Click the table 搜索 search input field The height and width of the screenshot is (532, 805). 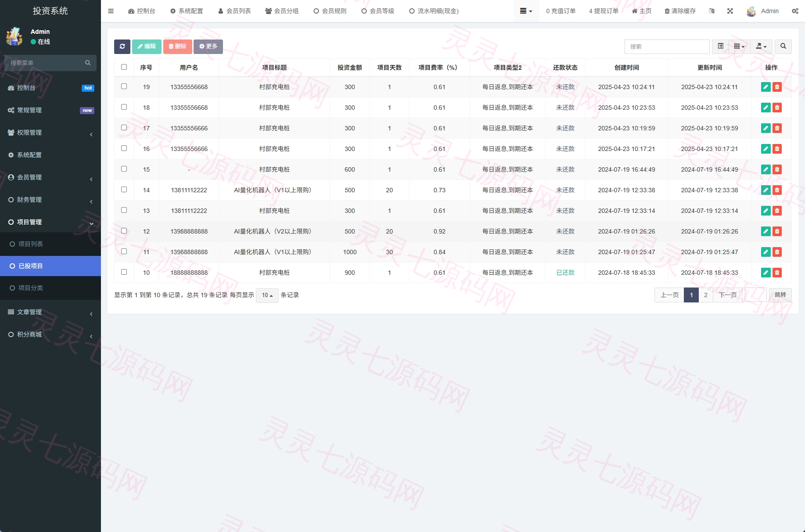[667, 47]
